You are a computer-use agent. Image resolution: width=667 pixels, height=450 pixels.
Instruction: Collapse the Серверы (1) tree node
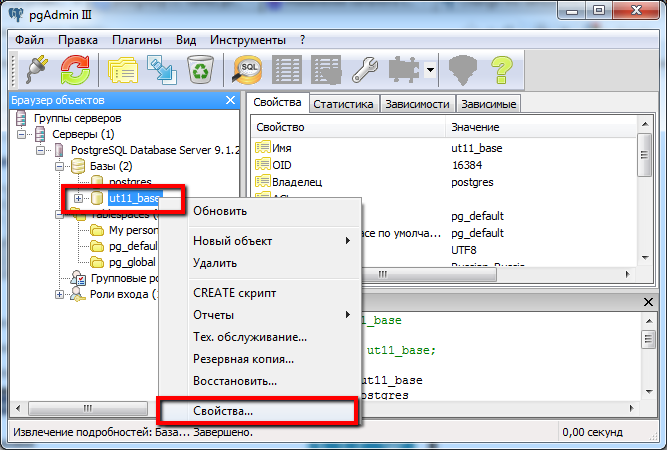21,134
